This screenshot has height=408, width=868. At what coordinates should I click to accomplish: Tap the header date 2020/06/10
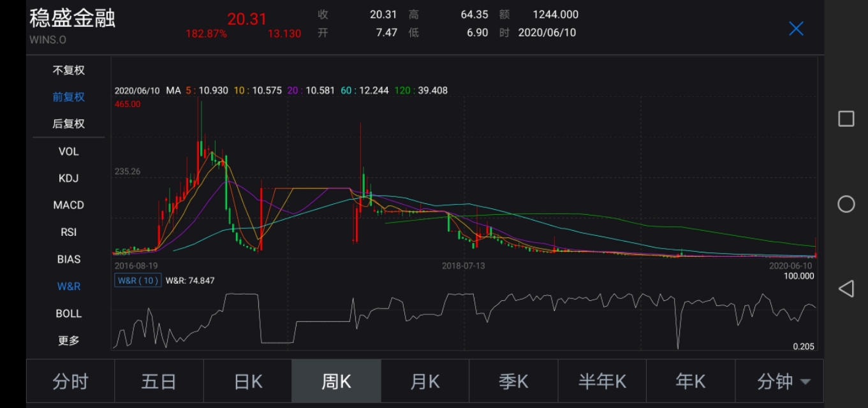coord(547,33)
